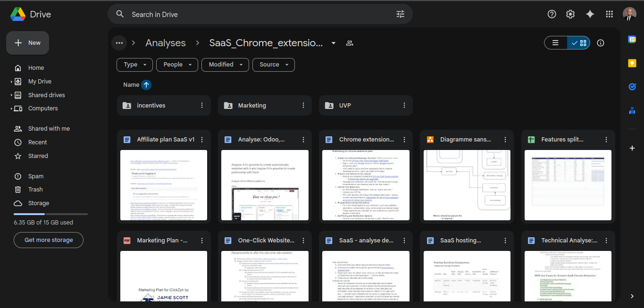
Task: Reverse the Name sort direction arrow
Action: click(146, 85)
